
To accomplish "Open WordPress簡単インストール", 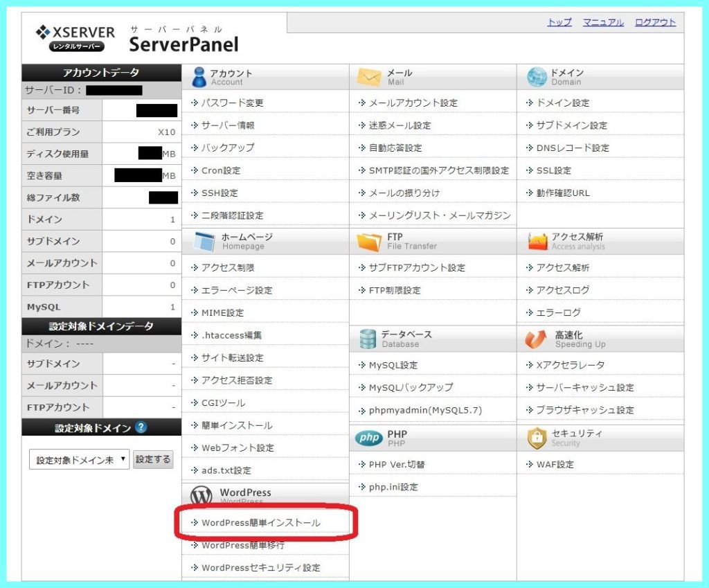I will [261, 523].
